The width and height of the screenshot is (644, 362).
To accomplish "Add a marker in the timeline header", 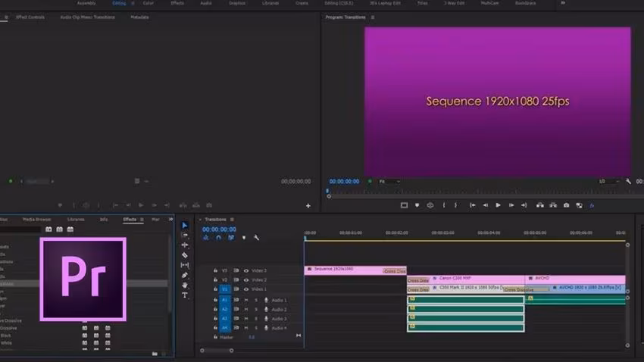I will click(x=244, y=238).
